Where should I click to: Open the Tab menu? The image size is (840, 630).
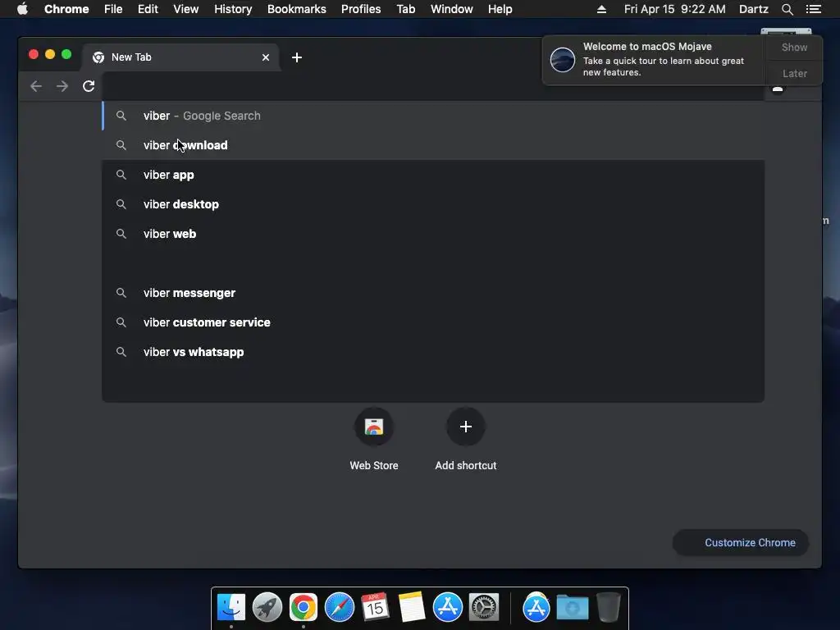[x=405, y=9]
